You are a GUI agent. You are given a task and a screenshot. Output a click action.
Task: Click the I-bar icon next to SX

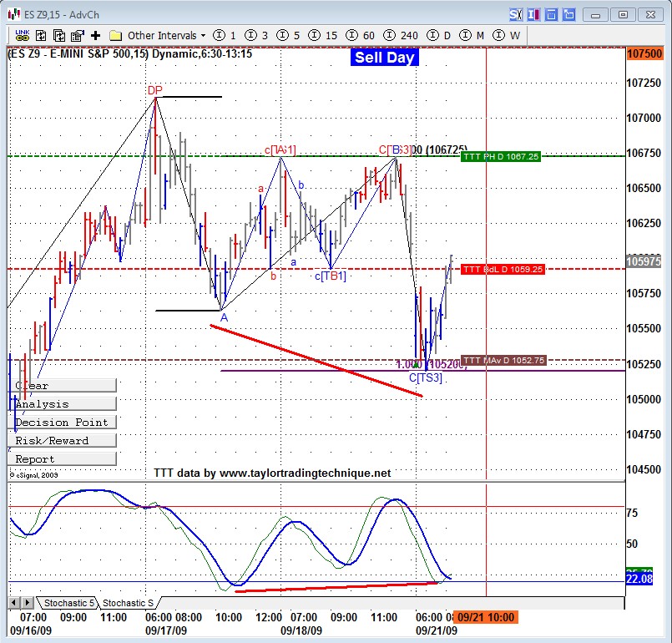[533, 15]
